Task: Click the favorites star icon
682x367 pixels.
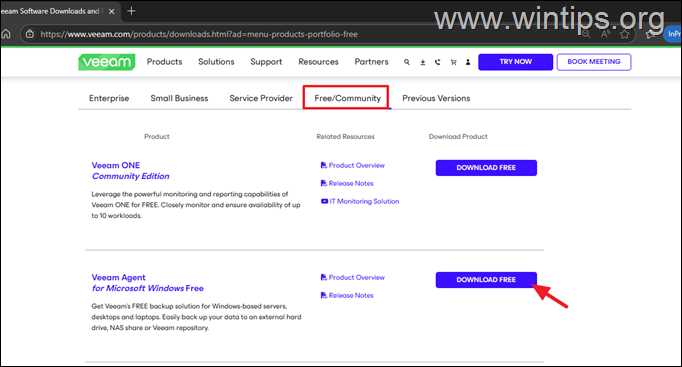Action: coord(625,34)
